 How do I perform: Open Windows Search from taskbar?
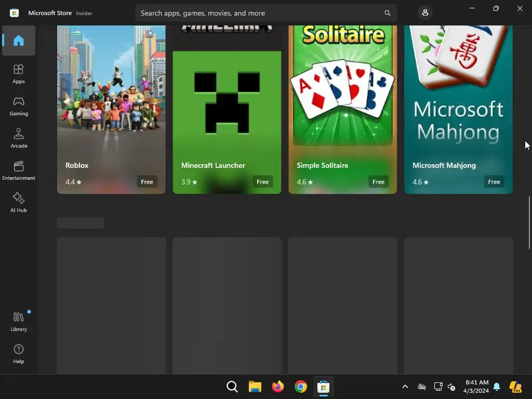tap(232, 387)
